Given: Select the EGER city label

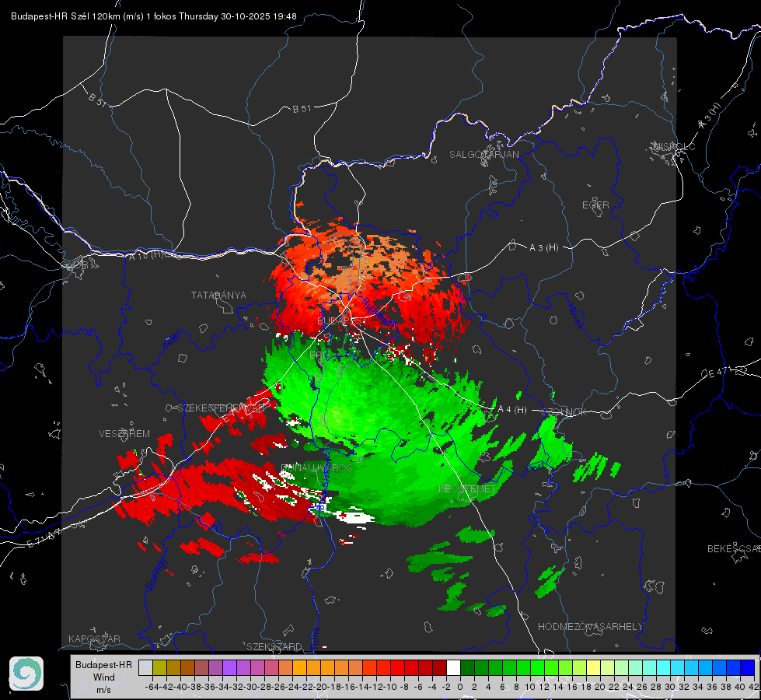Looking at the screenshot, I should (595, 205).
